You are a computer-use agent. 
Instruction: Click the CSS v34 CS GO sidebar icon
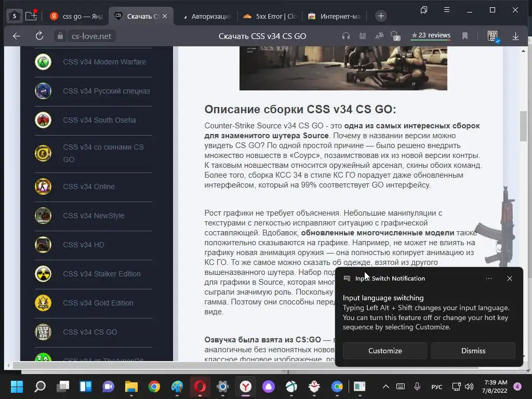point(43,332)
